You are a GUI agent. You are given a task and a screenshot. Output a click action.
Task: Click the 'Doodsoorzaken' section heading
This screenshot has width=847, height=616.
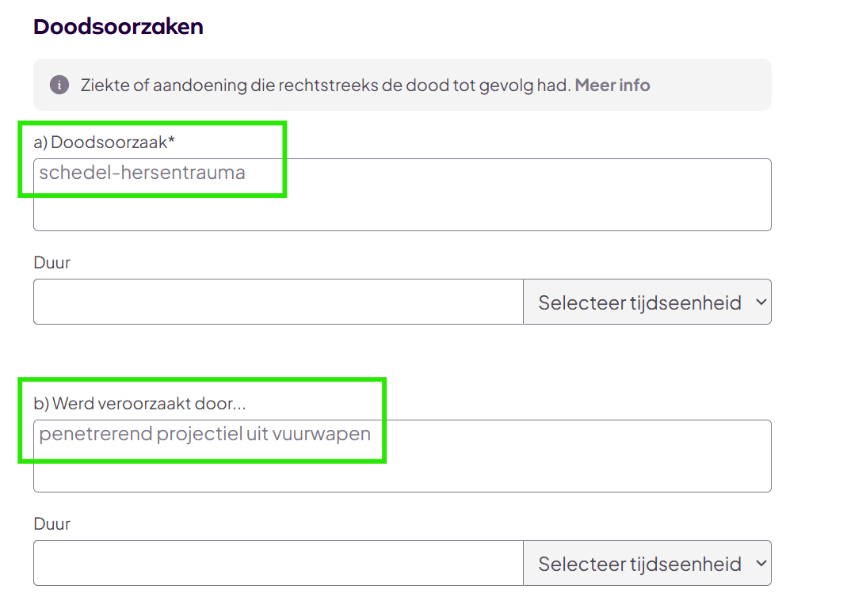point(118,27)
